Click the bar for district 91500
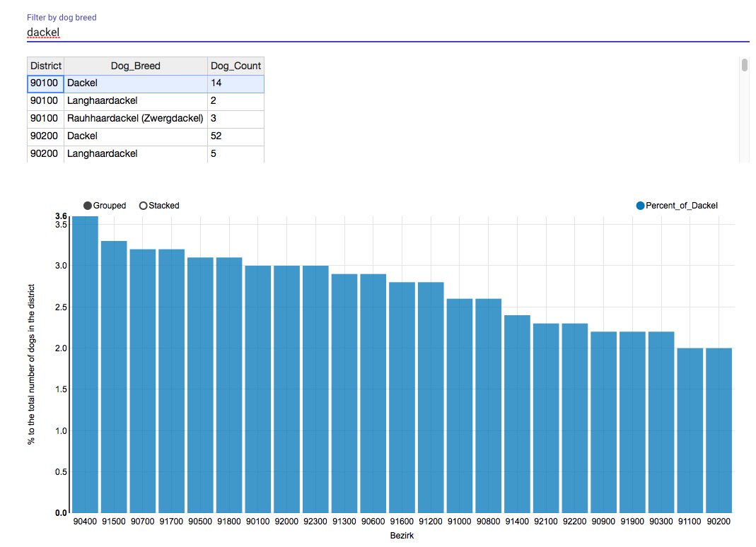 (114, 377)
